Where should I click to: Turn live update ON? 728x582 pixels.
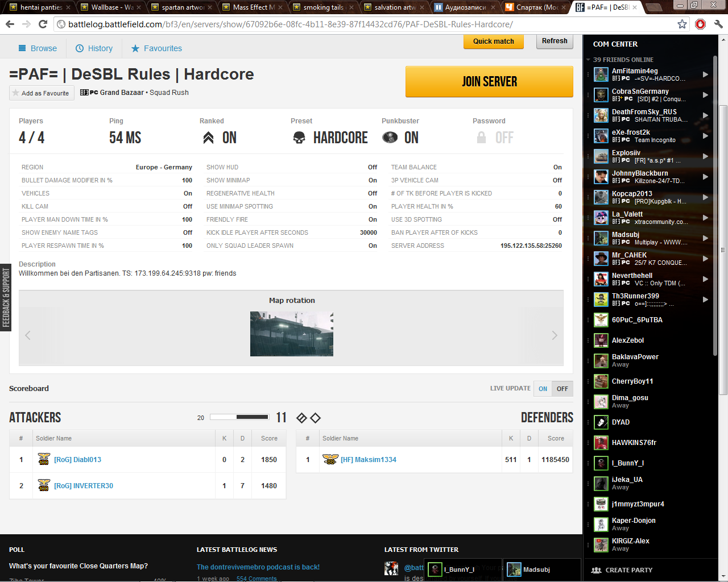click(x=543, y=389)
